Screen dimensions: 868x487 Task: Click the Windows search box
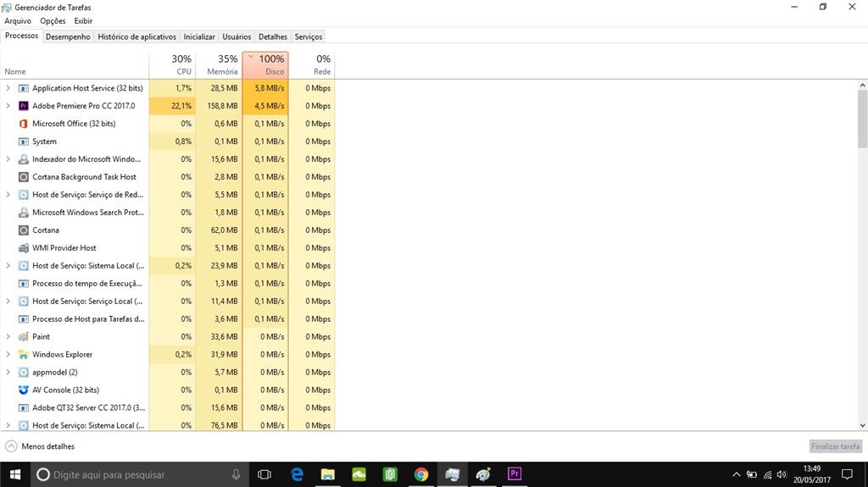(138, 474)
